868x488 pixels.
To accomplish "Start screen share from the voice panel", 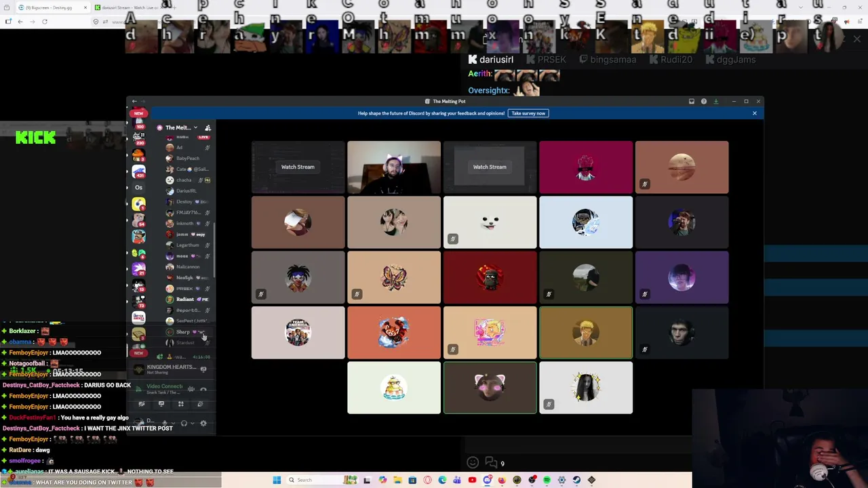I will pos(161,404).
